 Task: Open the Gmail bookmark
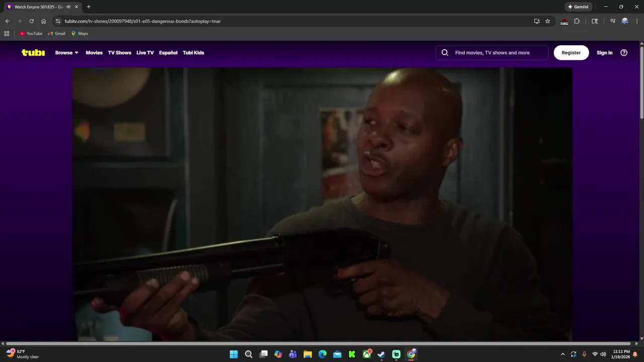(56, 34)
